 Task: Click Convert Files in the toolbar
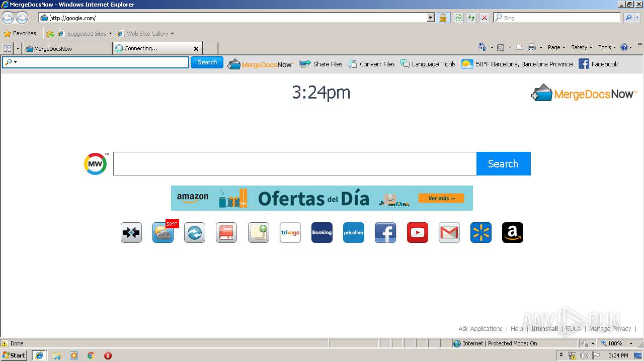coord(371,64)
